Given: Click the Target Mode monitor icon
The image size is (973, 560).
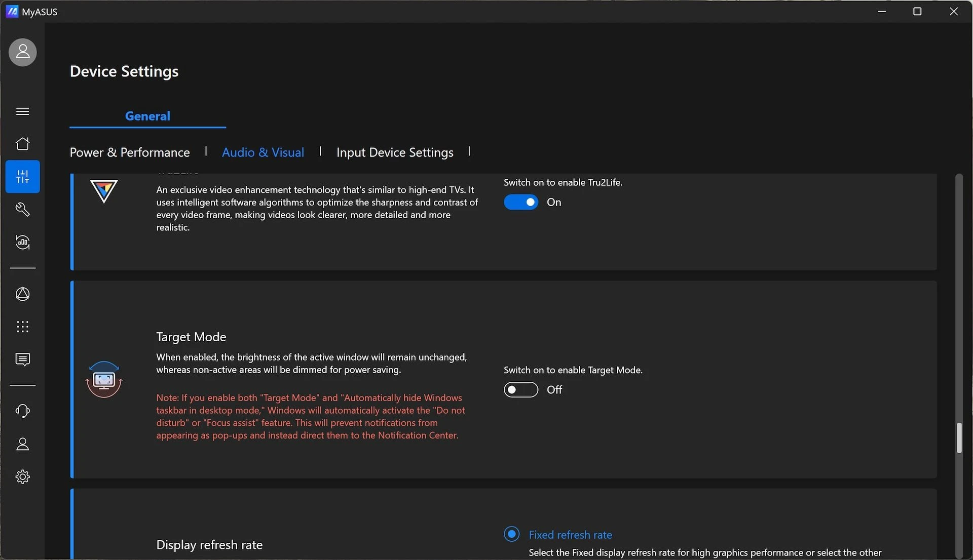Looking at the screenshot, I should (x=104, y=379).
